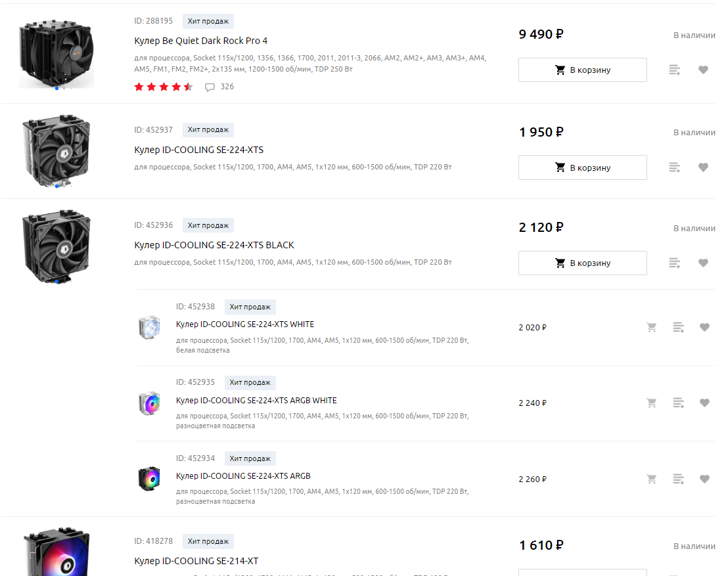Favorite the ID-COOLING SE-224-XTS BLACK
The height and width of the screenshot is (576, 728).
703,263
